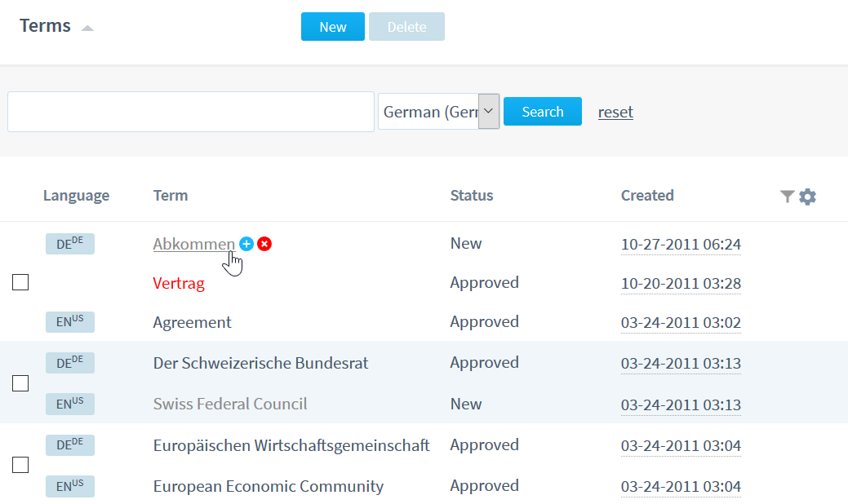The height and width of the screenshot is (504, 848).
Task: Click the New button
Action: [333, 26]
